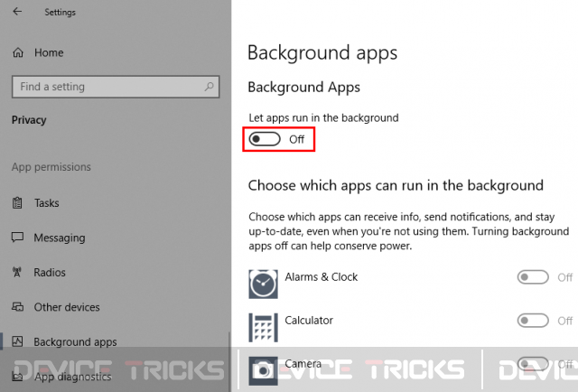578x392 pixels.
Task: Click the Tasks clipboard icon
Action: [x=17, y=203]
